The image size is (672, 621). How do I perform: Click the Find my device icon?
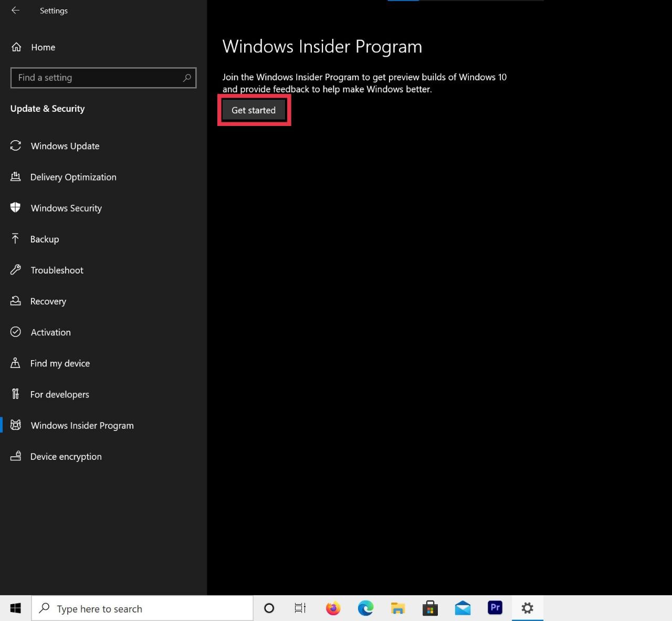point(15,363)
